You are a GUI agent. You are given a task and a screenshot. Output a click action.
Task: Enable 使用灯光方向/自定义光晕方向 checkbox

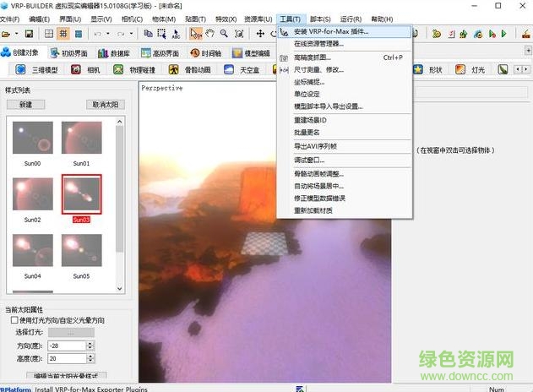(x=14, y=320)
